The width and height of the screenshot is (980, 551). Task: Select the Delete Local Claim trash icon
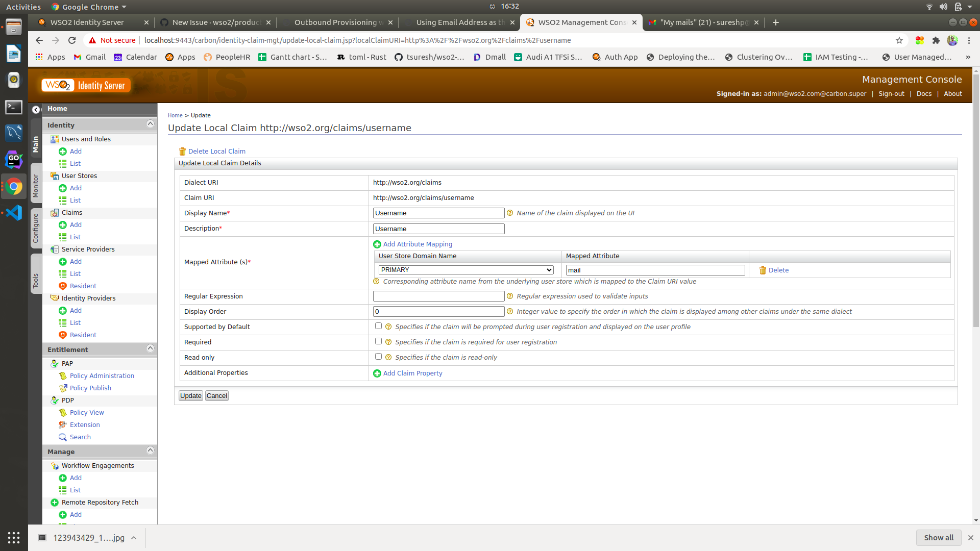182,151
